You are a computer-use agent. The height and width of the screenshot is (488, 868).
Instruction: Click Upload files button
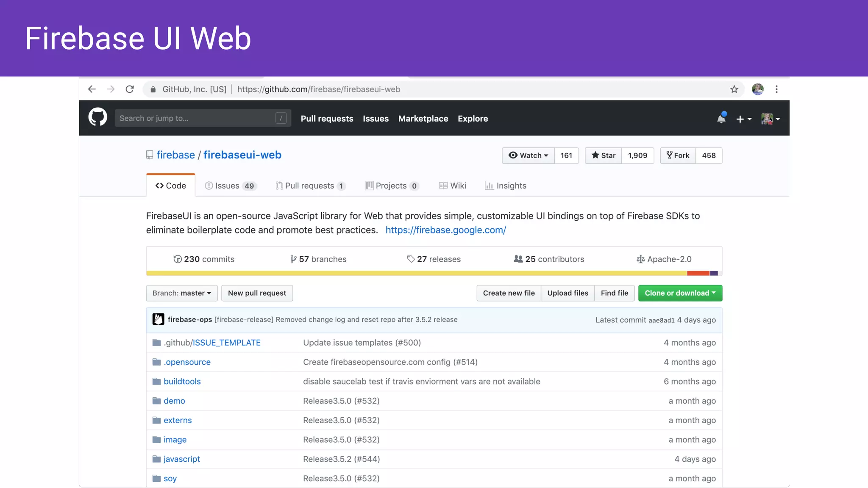click(568, 293)
